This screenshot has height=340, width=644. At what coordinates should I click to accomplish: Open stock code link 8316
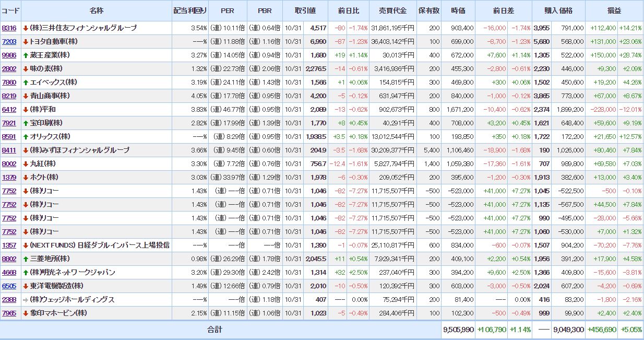pos(9,28)
